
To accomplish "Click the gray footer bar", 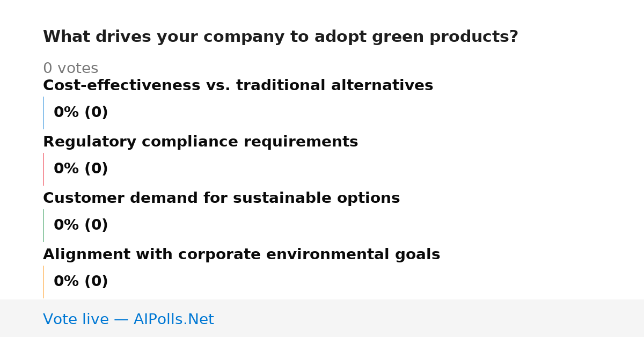I will (x=322, y=318).
